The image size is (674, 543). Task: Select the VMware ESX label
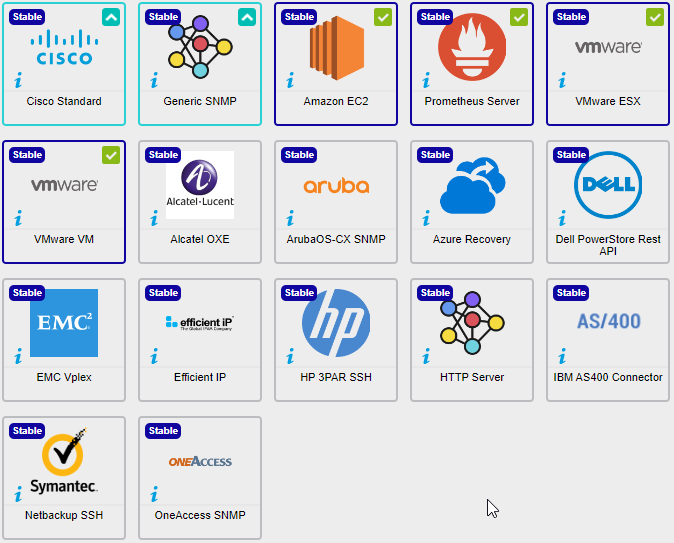click(x=608, y=101)
